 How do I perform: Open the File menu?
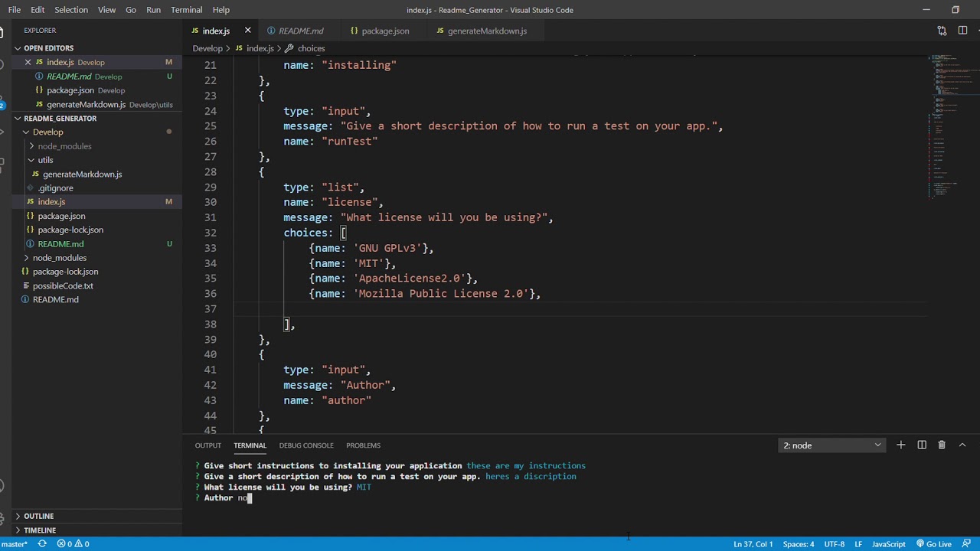[x=15, y=10]
